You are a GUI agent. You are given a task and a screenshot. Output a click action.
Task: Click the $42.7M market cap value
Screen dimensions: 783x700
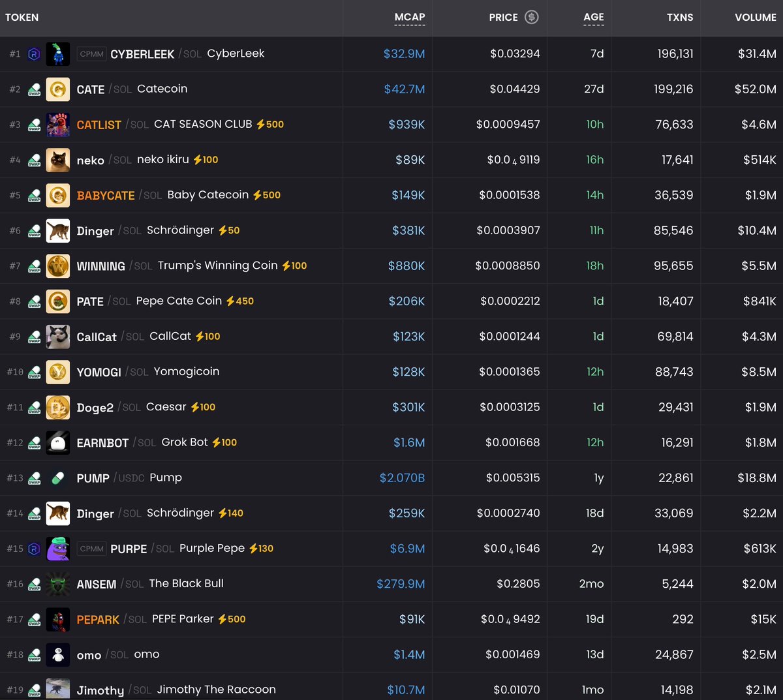coord(405,89)
